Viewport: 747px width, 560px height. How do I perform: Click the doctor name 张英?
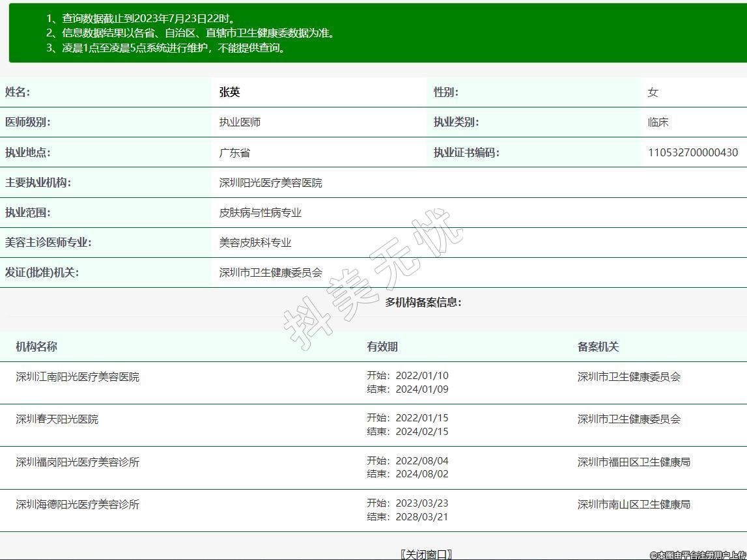coord(229,92)
